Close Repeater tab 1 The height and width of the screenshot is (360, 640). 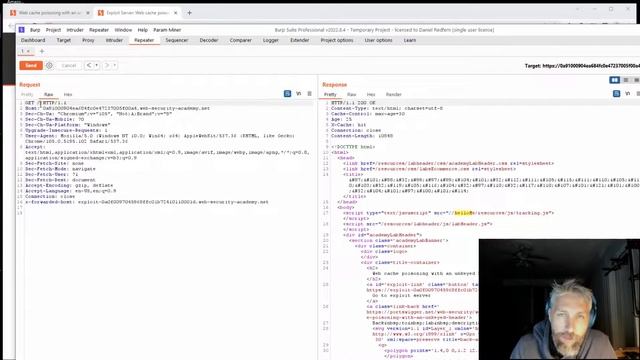pos(28,51)
